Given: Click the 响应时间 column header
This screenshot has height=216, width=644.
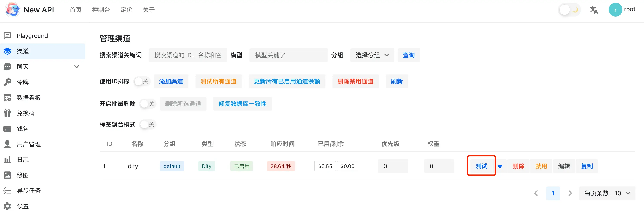Looking at the screenshot, I should click(283, 144).
